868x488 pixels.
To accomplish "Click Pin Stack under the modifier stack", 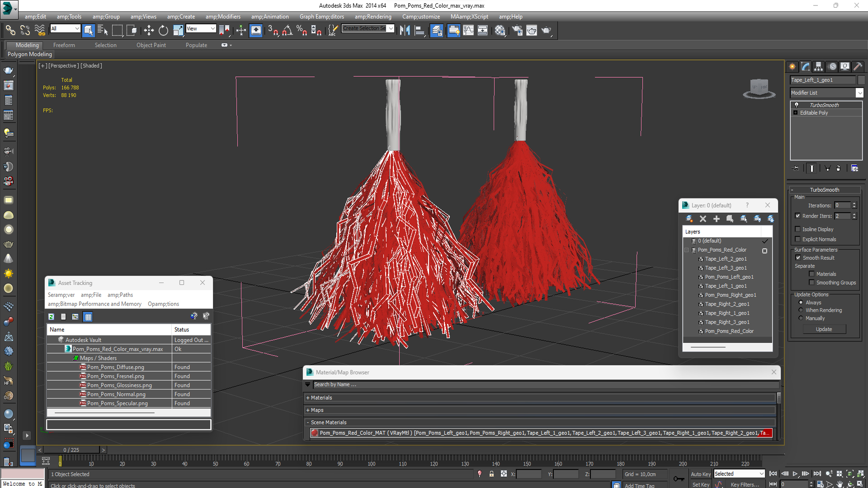I will coord(796,168).
